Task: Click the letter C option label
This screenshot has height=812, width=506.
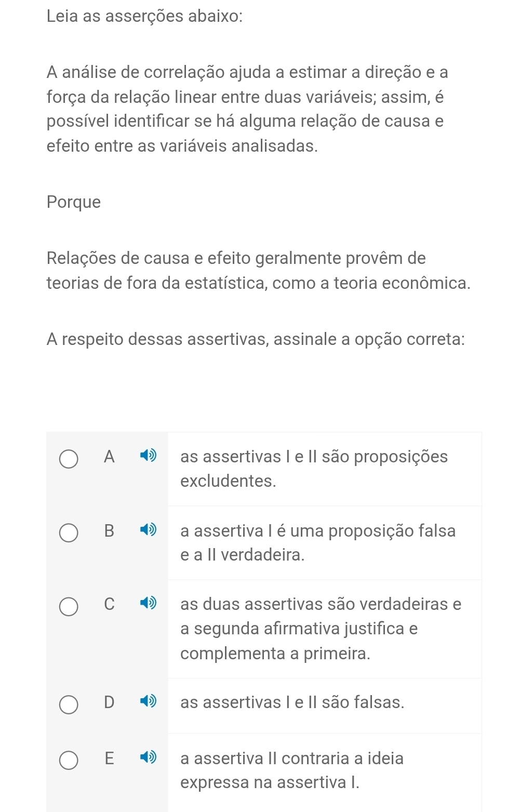Action: [x=109, y=604]
